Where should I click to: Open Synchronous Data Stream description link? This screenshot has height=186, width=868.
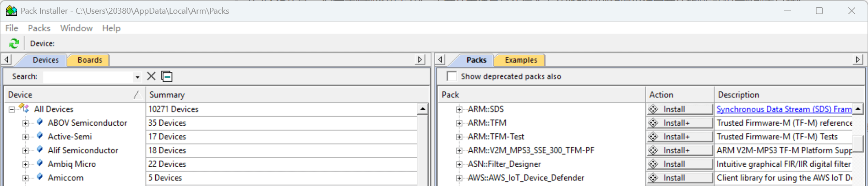coord(784,109)
